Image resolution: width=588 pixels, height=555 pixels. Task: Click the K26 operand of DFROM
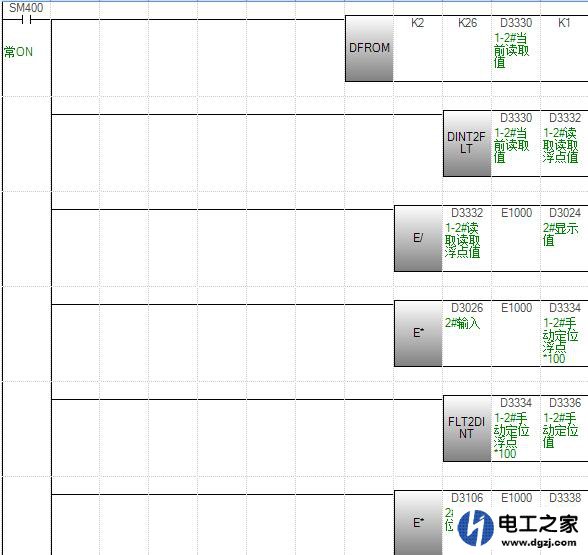tap(467, 23)
